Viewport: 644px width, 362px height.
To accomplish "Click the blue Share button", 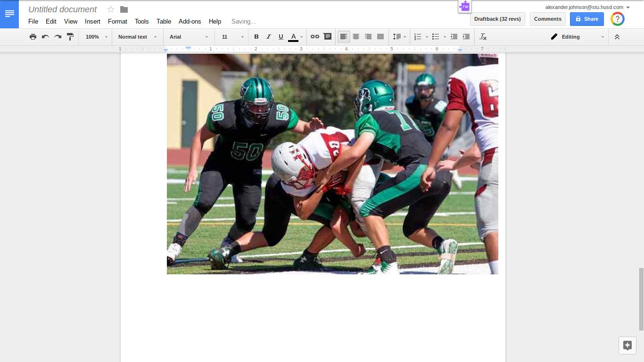I will click(587, 19).
